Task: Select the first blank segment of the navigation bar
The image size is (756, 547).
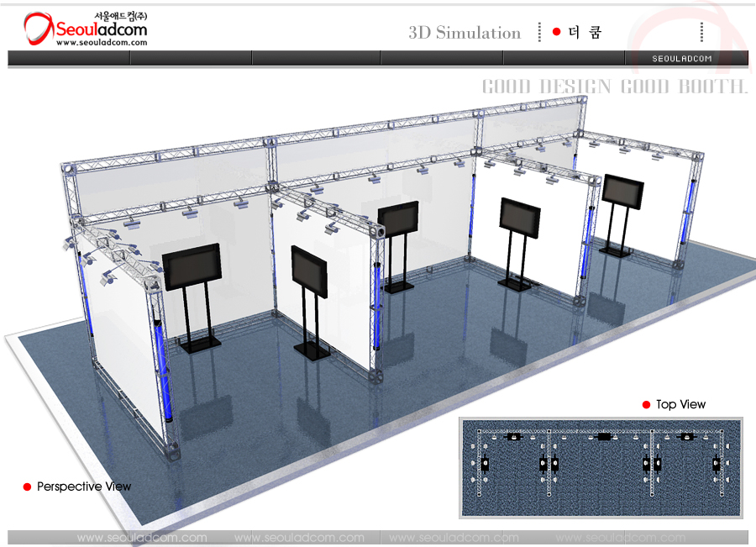Action: pos(69,58)
